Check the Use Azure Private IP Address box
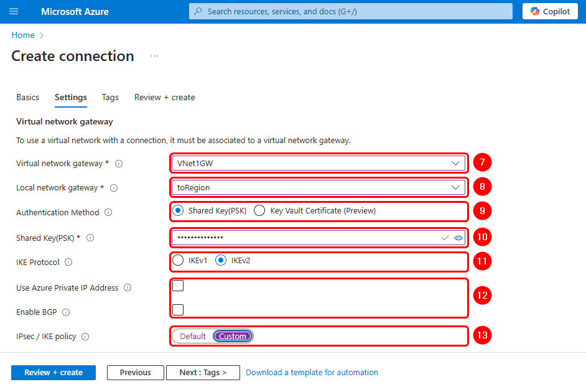 tap(178, 286)
